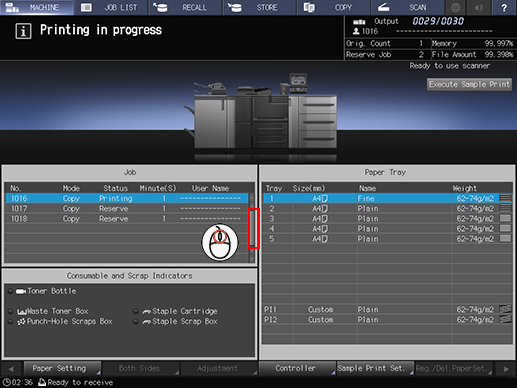Click PI1 tray level indicator icon
This screenshot has height=388, width=517.
click(505, 309)
